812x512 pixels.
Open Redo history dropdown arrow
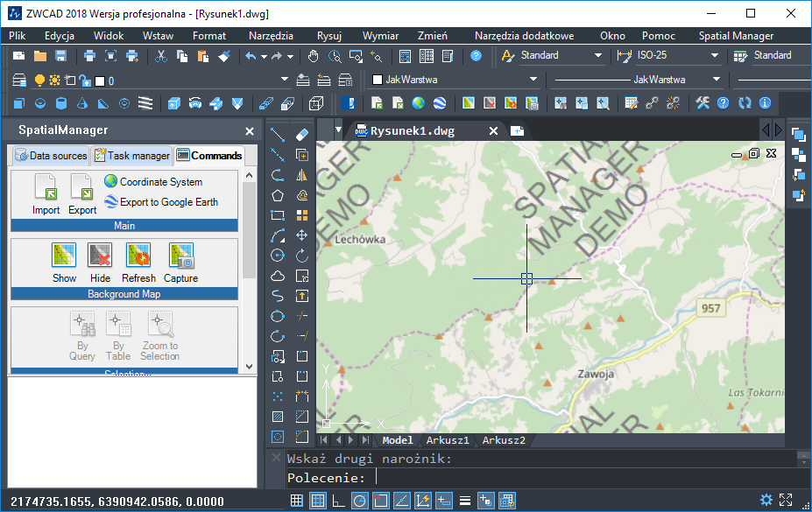(290, 56)
